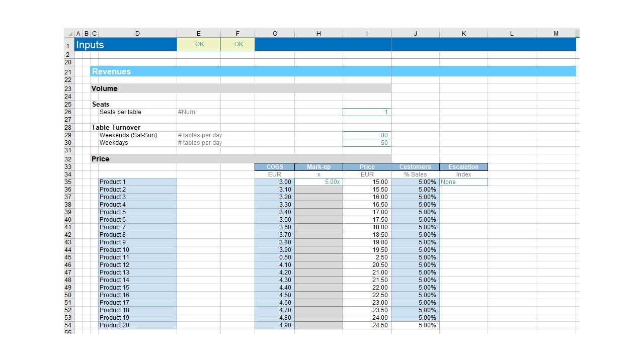Click the Inputs title cell
This screenshot has width=644, height=362.
click(x=125, y=44)
